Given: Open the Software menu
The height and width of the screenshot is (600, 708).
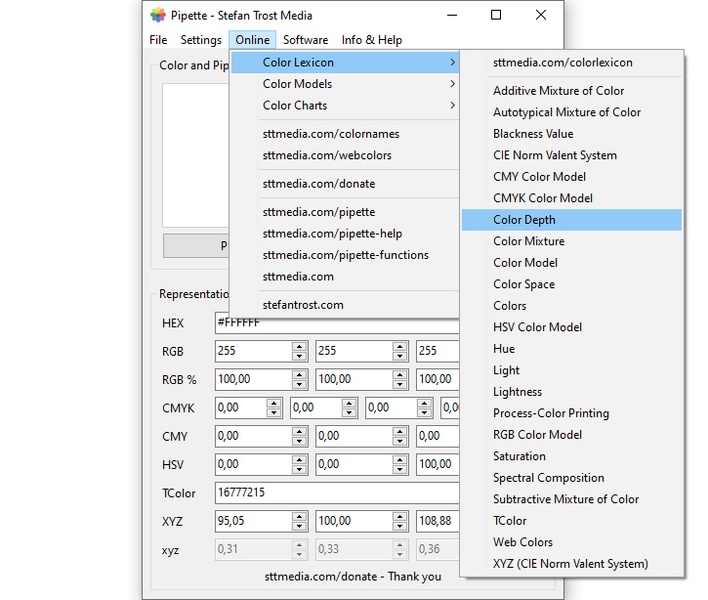Looking at the screenshot, I should (x=305, y=40).
